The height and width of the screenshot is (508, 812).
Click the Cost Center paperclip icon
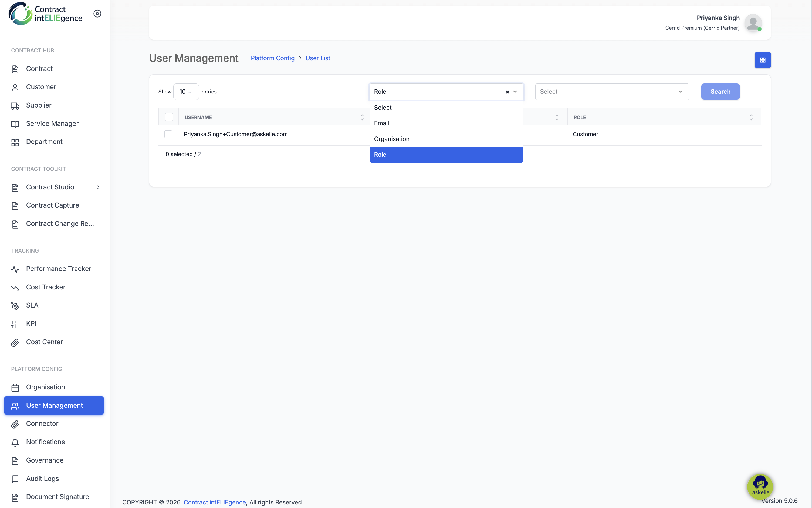(x=15, y=342)
